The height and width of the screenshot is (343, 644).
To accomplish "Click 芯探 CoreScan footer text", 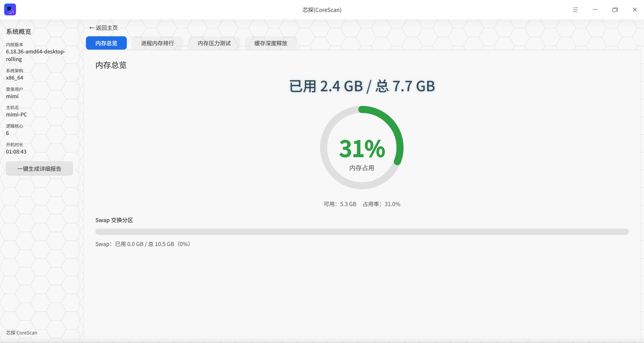I will pos(21,333).
